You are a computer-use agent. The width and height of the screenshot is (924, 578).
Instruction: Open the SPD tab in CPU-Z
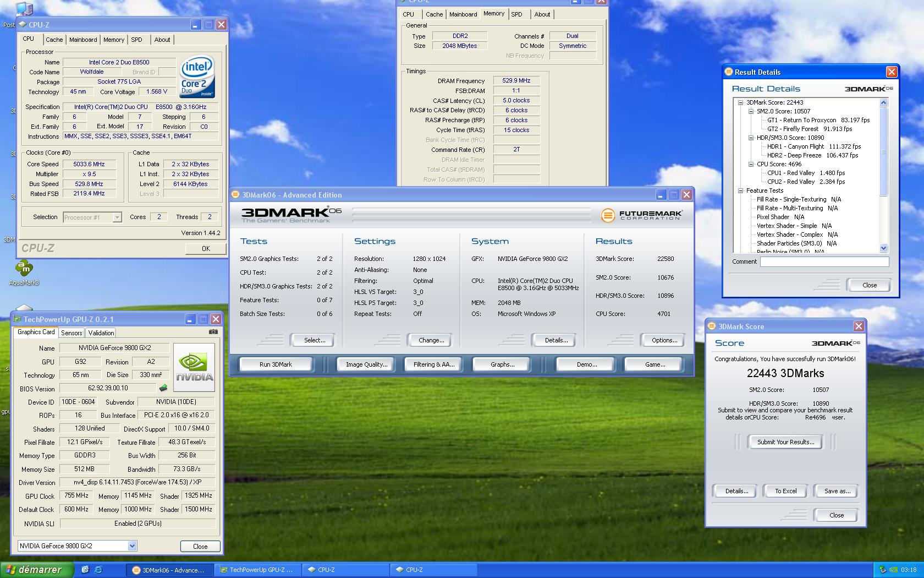pos(136,40)
